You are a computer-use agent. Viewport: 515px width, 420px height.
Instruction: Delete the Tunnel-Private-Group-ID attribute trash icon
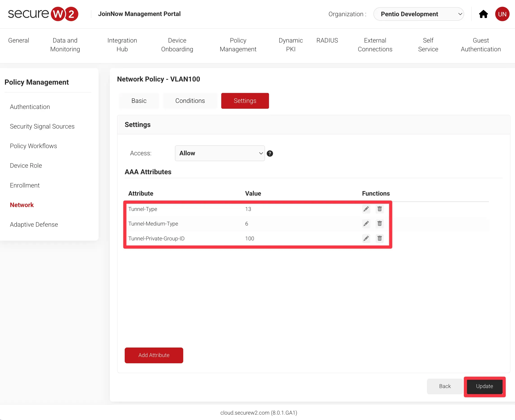[x=379, y=239]
